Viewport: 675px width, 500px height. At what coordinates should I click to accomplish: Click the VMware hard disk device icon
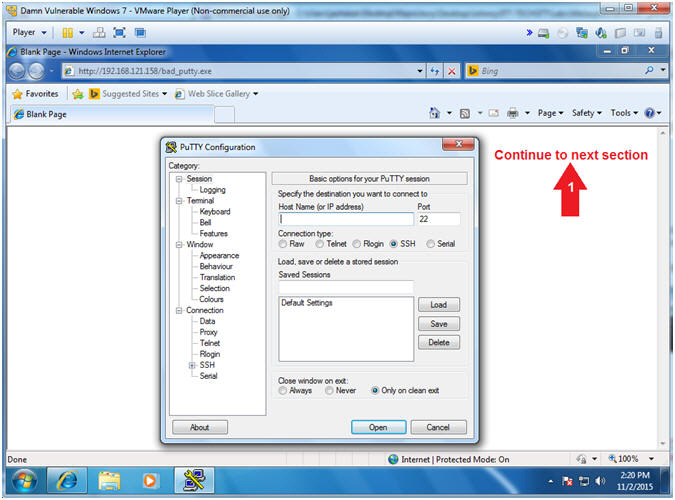point(544,33)
